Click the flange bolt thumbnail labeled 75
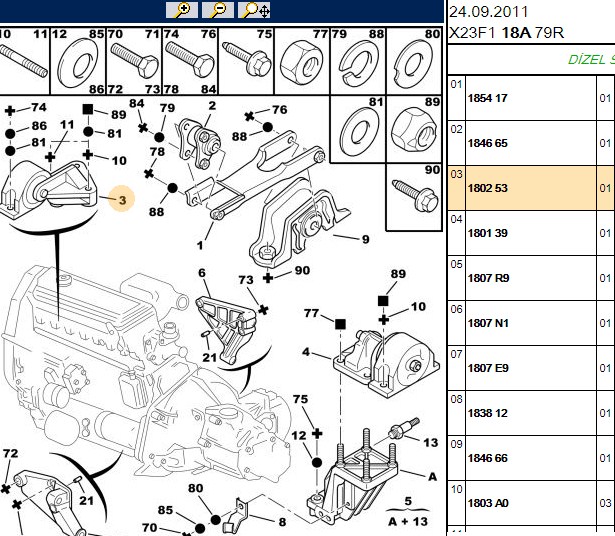Viewport: 615px width, 536px height. tap(247, 61)
